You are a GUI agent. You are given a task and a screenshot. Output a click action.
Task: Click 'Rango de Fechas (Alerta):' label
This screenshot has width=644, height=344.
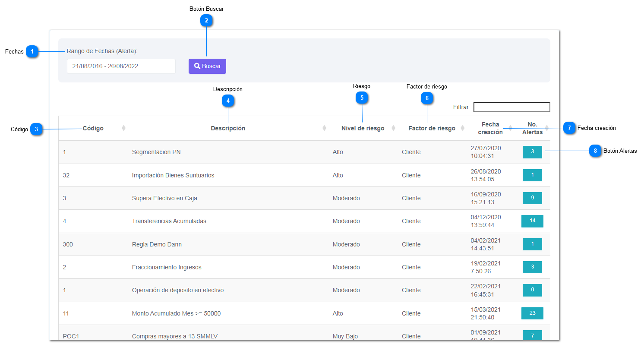102,51
